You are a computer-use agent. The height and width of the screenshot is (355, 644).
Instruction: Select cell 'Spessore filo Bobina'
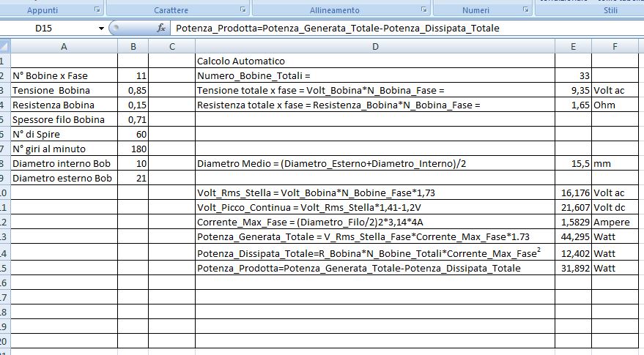pyautogui.click(x=64, y=119)
